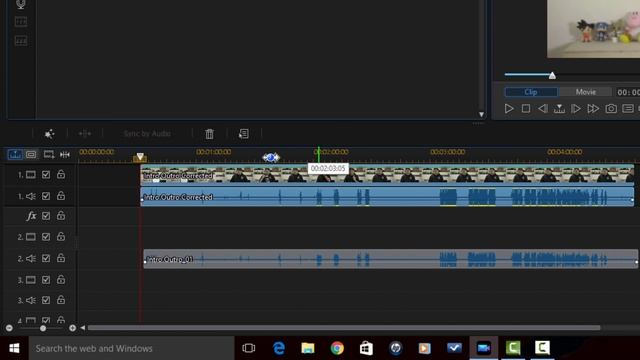640x360 pixels.
Task: Open Google Chrome from taskbar
Action: (337, 348)
